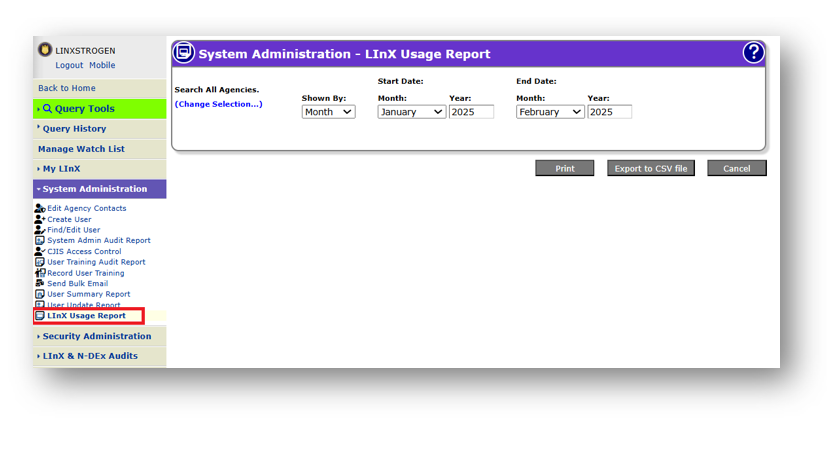Click the Mobile link

click(102, 65)
